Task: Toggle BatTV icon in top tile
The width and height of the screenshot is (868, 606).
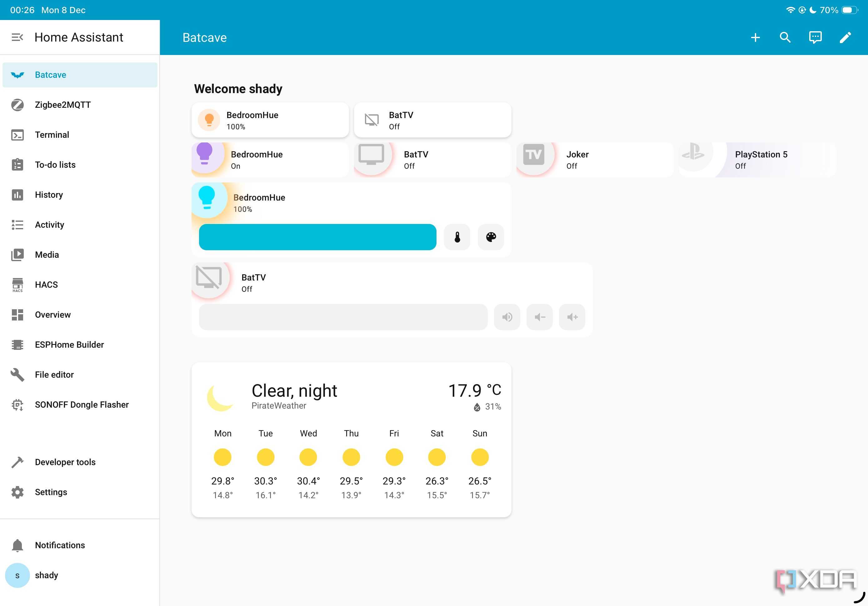Action: click(371, 120)
